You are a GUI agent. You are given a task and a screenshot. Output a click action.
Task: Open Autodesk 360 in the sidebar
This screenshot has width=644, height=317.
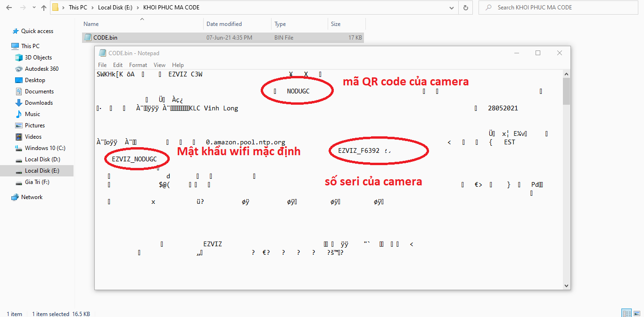(x=41, y=69)
